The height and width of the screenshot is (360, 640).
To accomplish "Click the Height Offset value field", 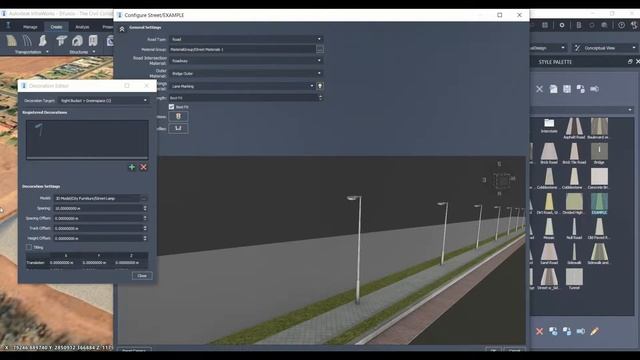I will click(x=98, y=238).
